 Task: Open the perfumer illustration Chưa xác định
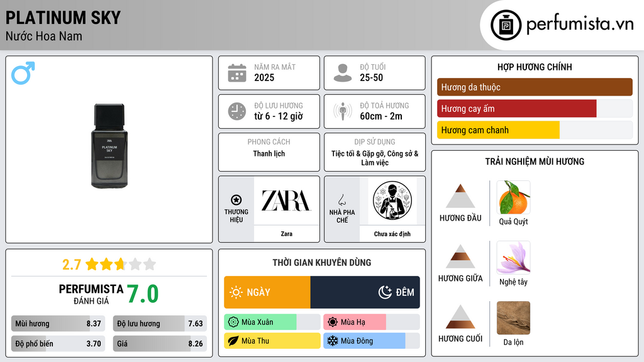pyautogui.click(x=392, y=200)
